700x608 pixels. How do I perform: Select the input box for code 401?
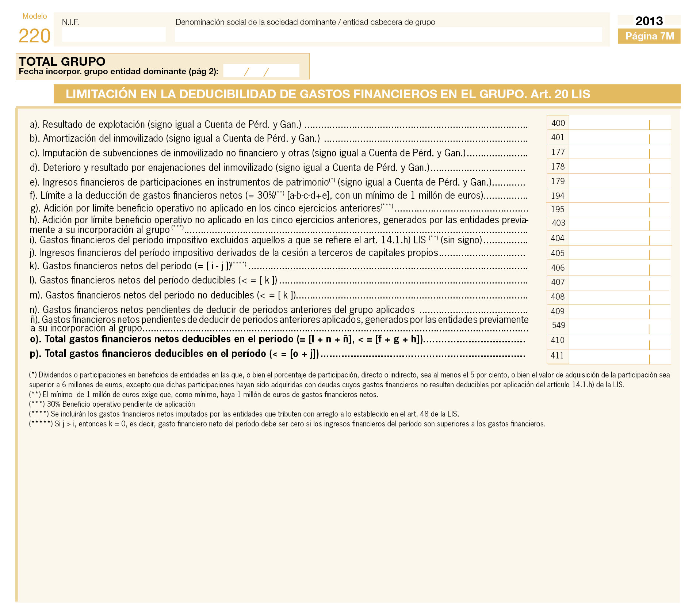pos(620,137)
